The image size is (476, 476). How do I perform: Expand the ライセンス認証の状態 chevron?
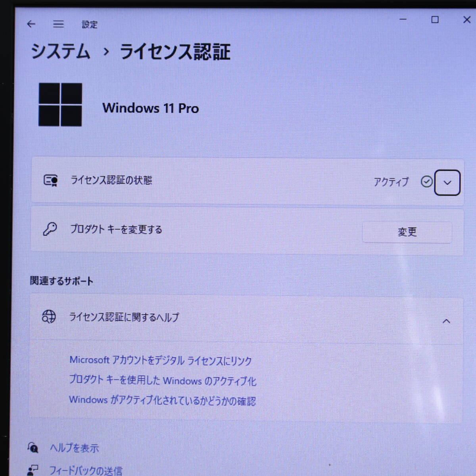click(x=447, y=182)
